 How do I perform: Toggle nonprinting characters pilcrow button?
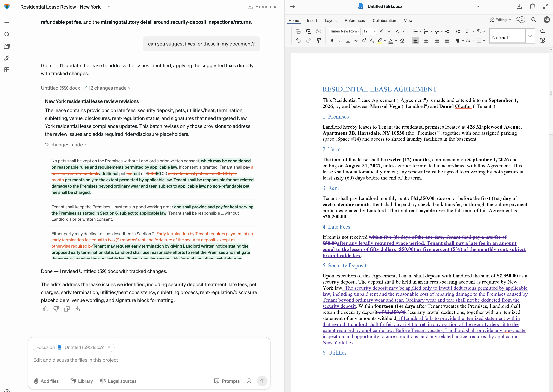(457, 41)
